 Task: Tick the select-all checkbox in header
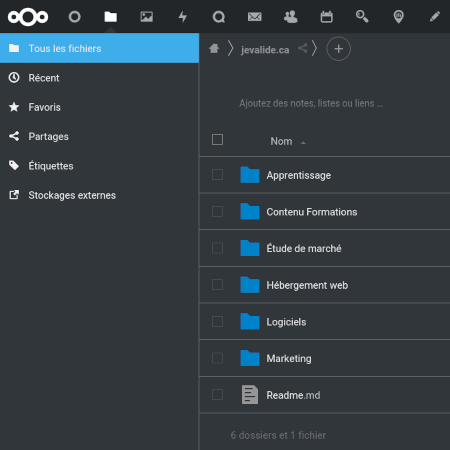[x=217, y=139]
